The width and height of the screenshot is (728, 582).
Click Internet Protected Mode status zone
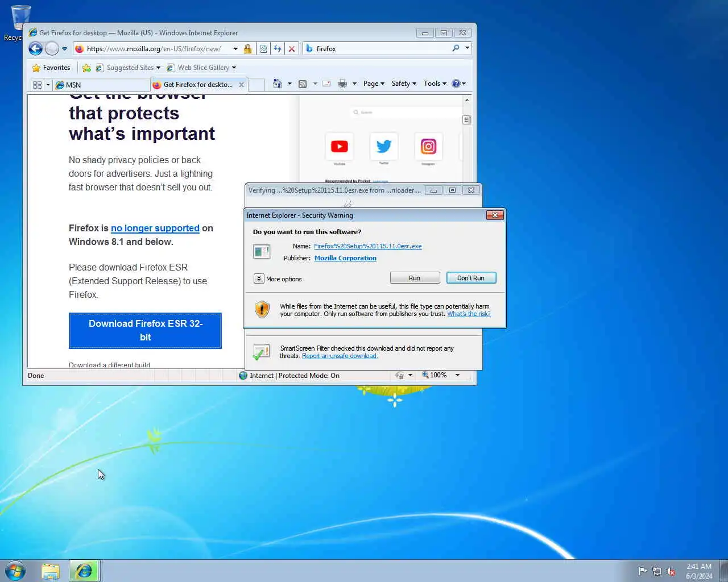(x=289, y=376)
